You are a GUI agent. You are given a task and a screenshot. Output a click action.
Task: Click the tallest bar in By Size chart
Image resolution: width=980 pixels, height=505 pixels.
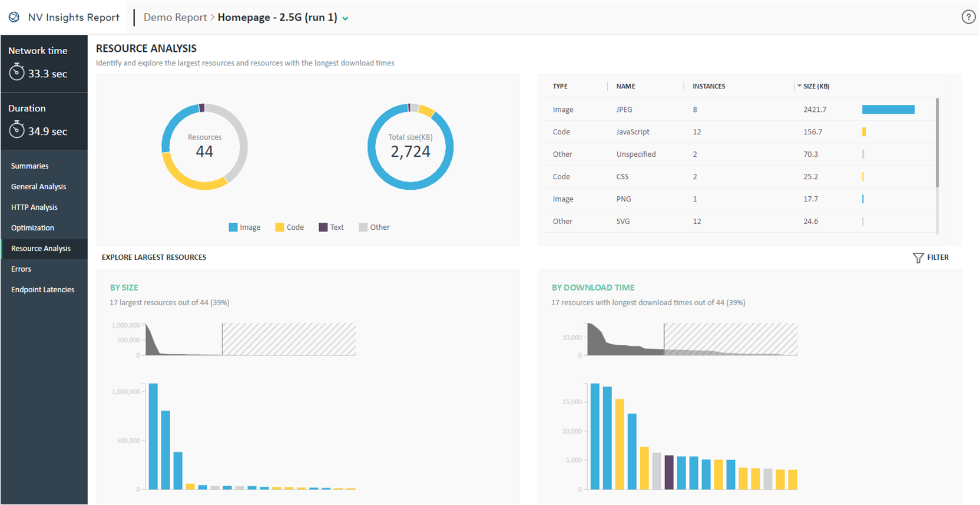153,436
